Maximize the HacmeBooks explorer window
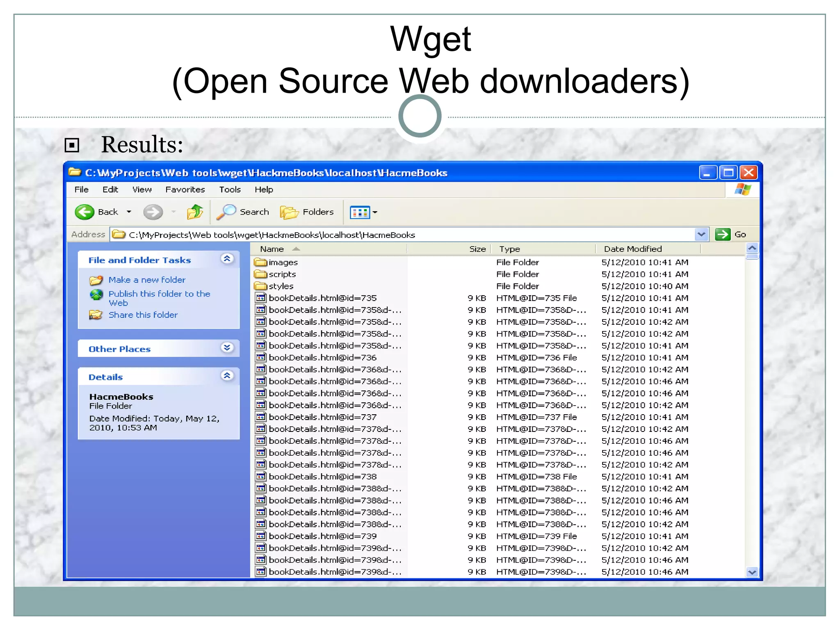Viewport: 840px width, 630px height. [x=728, y=173]
